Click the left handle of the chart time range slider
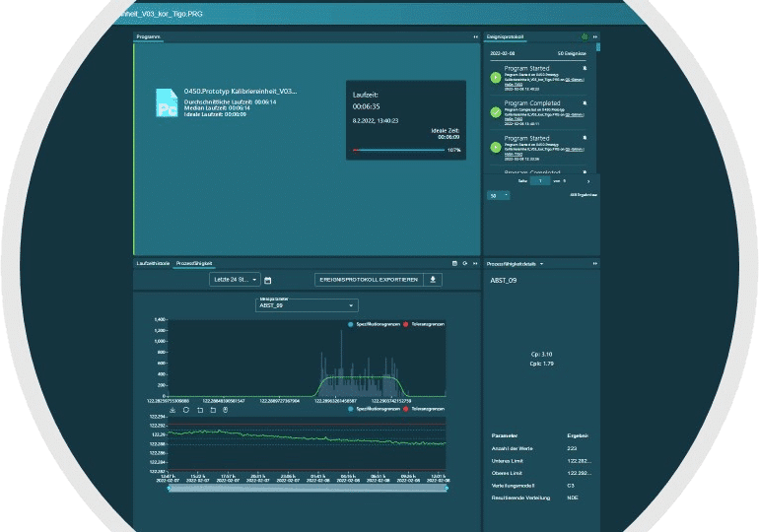This screenshot has height=532, width=759. point(169,489)
